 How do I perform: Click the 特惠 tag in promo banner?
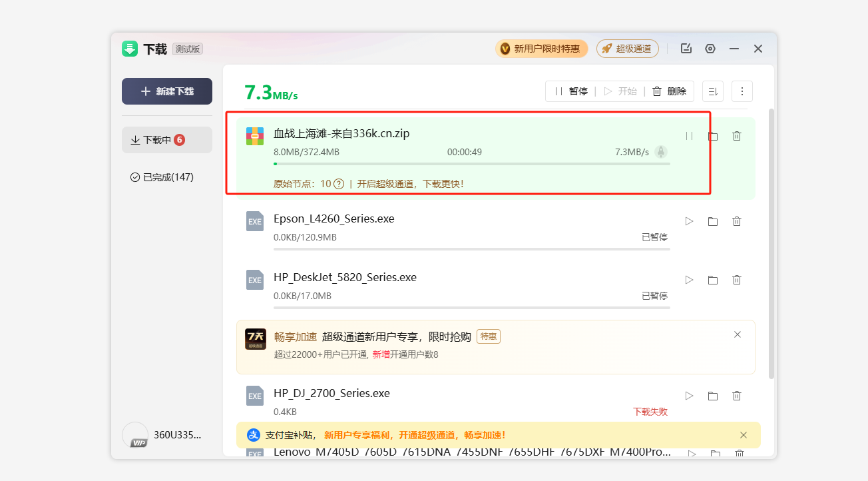pyautogui.click(x=489, y=336)
